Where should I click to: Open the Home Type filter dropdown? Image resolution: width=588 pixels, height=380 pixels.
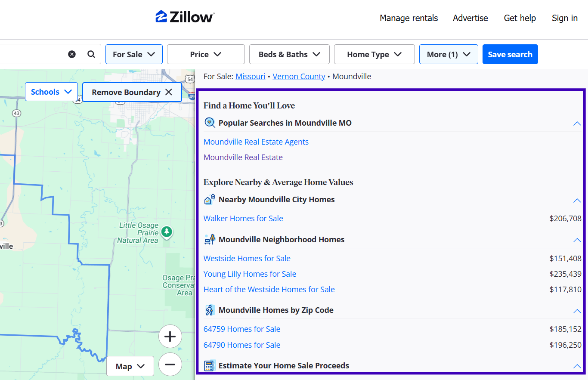pyautogui.click(x=374, y=54)
